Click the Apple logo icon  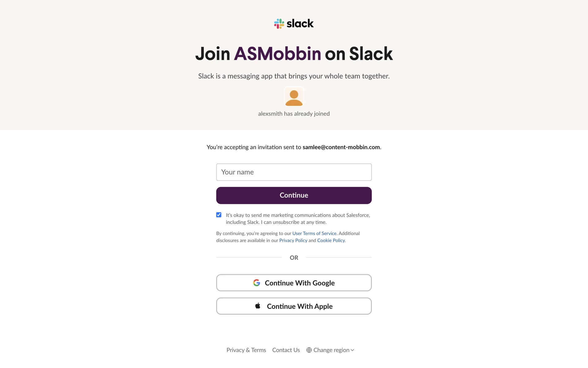[x=258, y=306]
